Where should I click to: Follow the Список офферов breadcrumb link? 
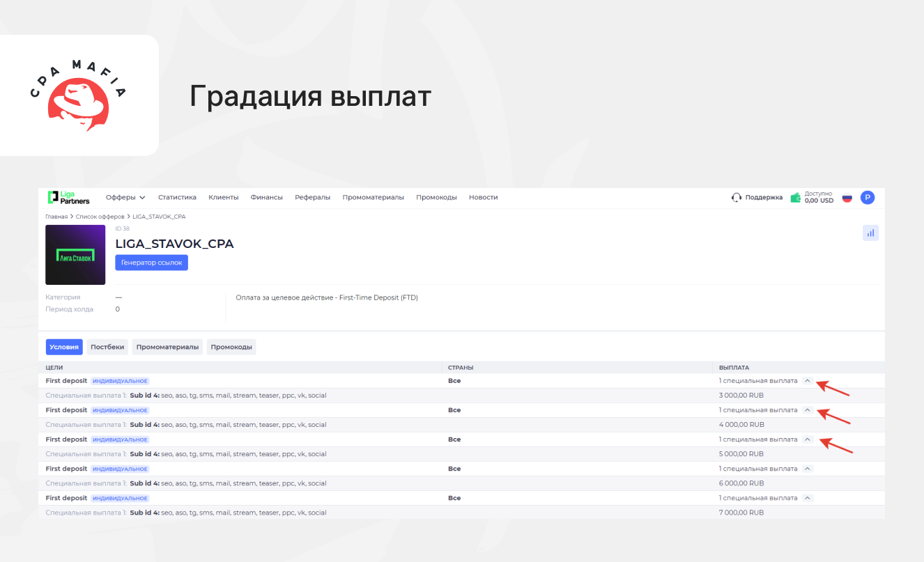point(100,217)
